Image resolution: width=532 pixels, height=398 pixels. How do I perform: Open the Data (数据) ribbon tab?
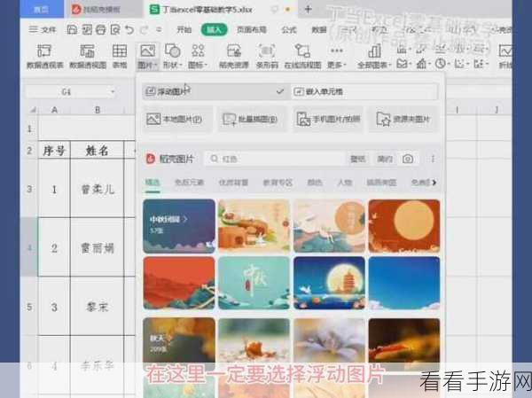point(319,30)
